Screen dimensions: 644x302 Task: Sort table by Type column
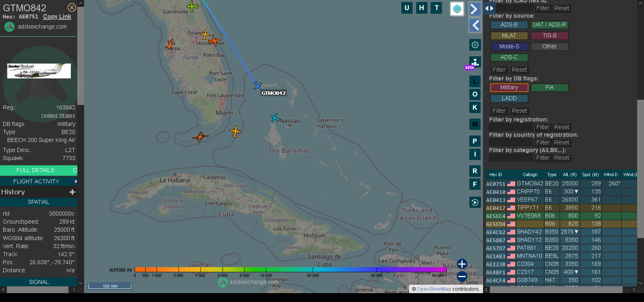coord(552,175)
